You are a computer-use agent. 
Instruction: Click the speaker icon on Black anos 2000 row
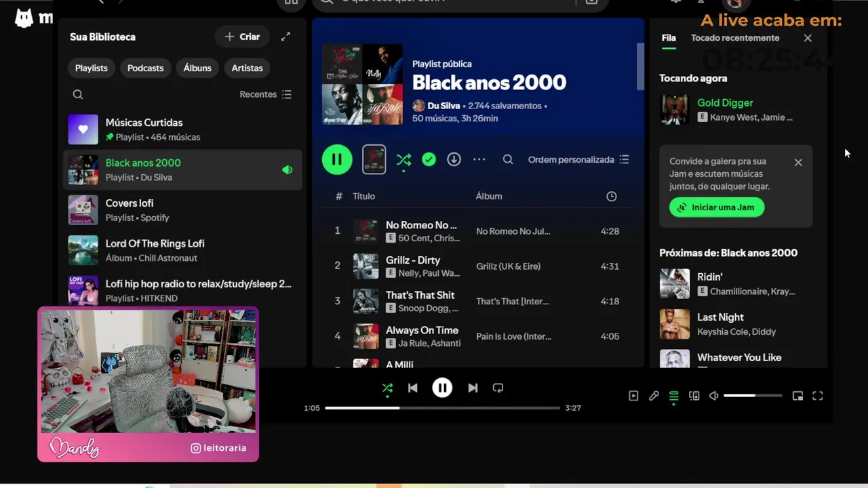[288, 170]
